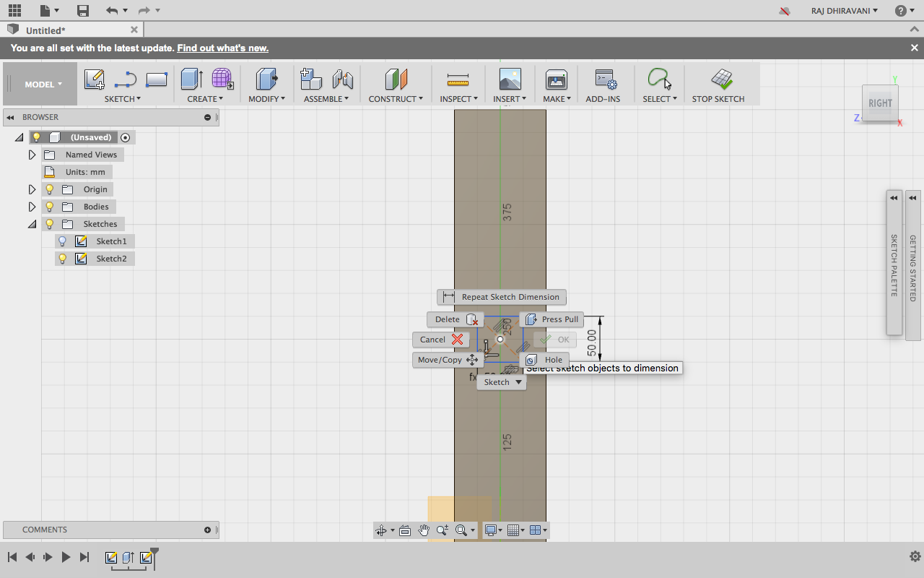Toggle visibility bulb of Unsaved component
The width and height of the screenshot is (924, 578).
click(37, 137)
